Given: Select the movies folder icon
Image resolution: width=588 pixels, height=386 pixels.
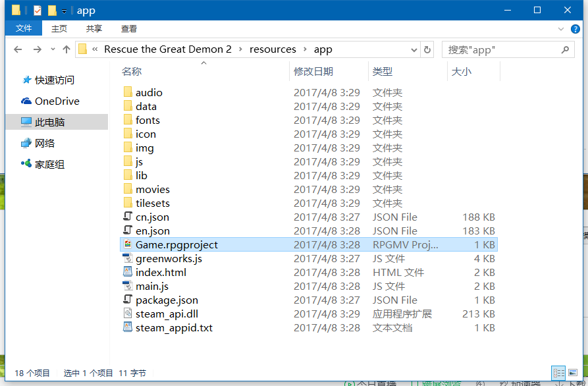Looking at the screenshot, I should (128, 190).
